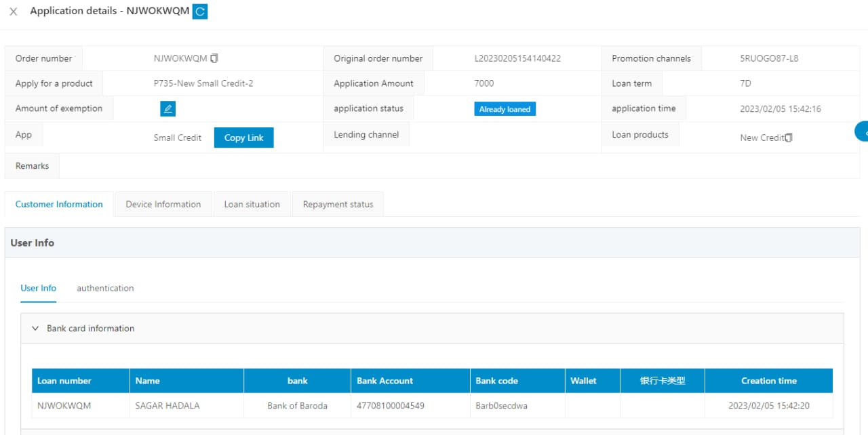Open the blue side drawer handle
868x435 pixels.
click(863, 131)
